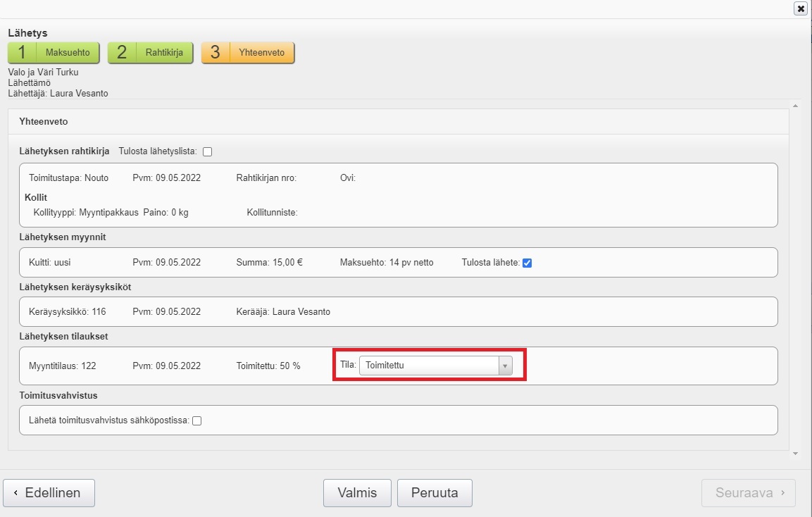812x517 pixels.
Task: Select step 3 Yhteenveto
Action: coord(247,53)
